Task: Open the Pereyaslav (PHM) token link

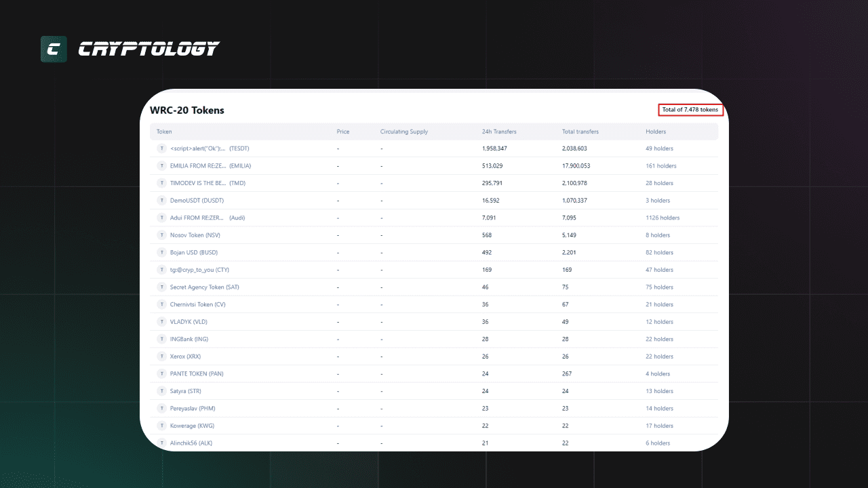Action: tap(193, 409)
